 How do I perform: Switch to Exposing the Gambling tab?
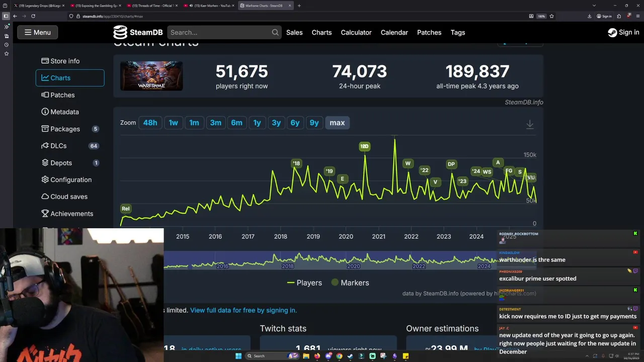96,6
